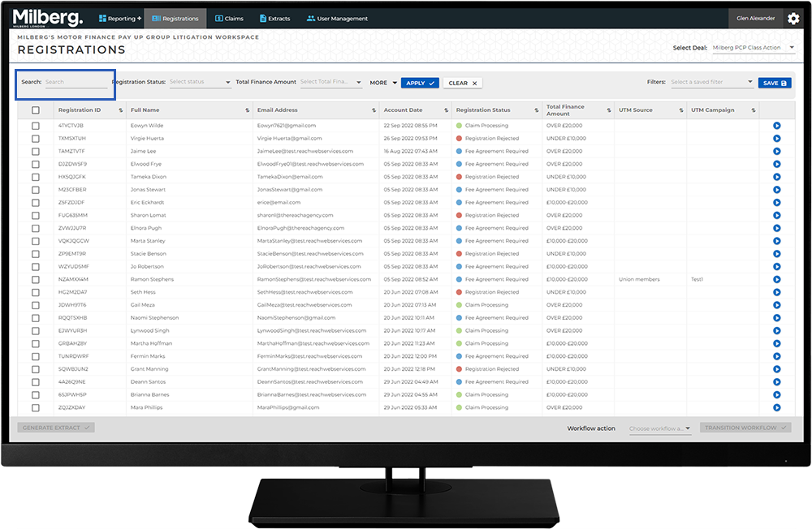Open the row arrow for Mara Phillips
Viewport: 812px width, 529px height.
(776, 407)
